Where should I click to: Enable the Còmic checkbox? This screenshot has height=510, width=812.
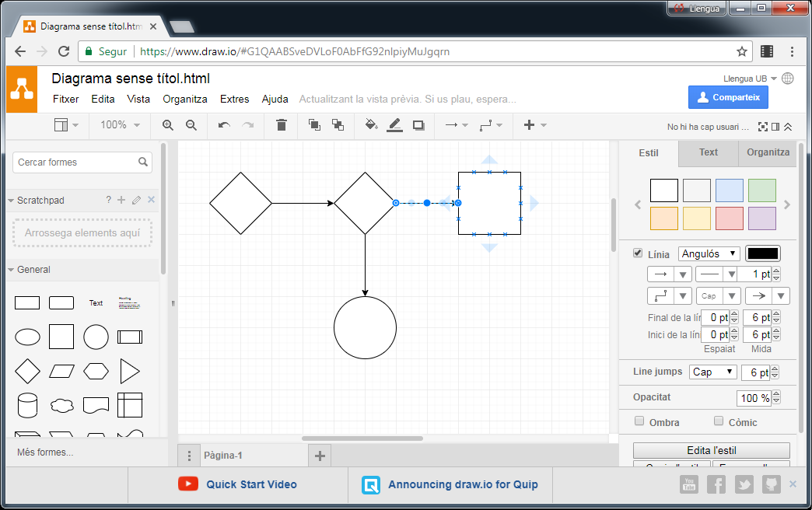click(718, 421)
